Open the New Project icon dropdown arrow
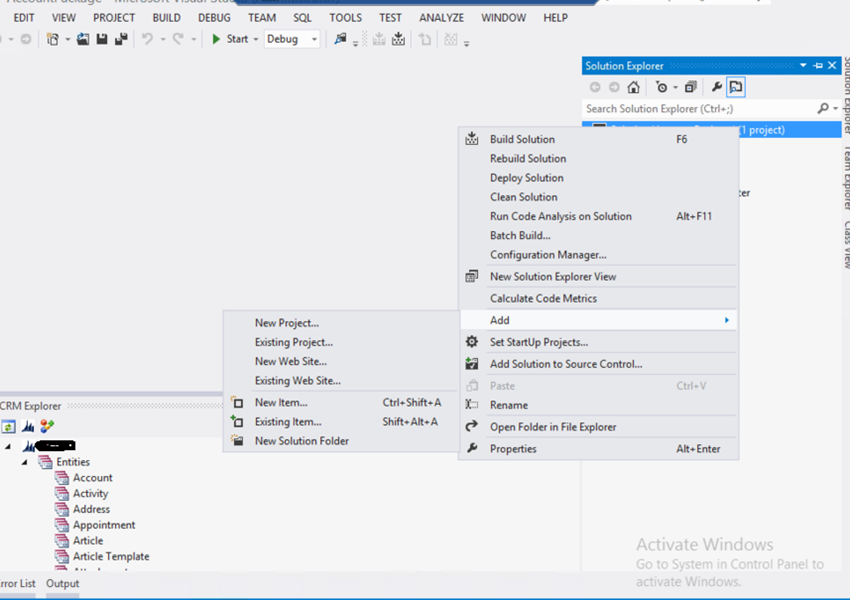Viewport: 850px width, 600px height. (68, 40)
